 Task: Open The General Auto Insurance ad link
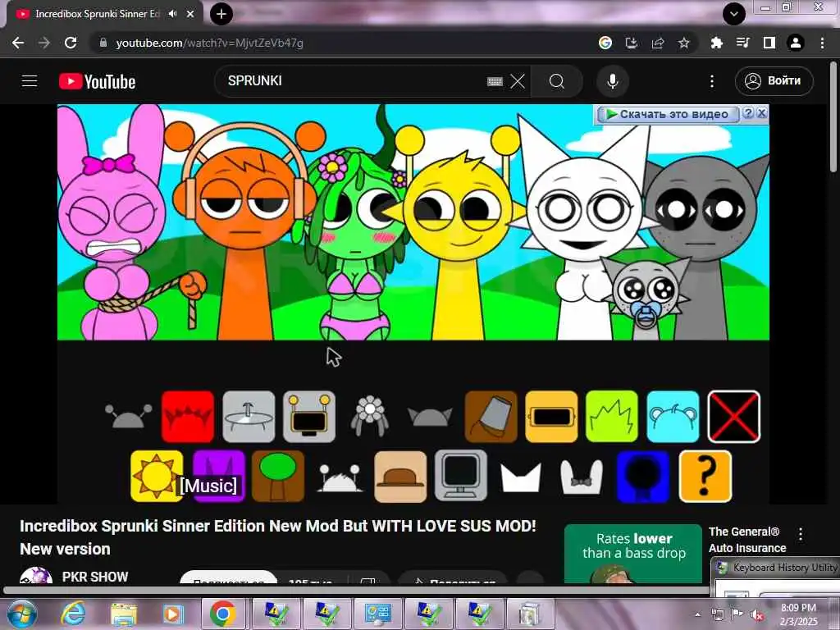746,540
